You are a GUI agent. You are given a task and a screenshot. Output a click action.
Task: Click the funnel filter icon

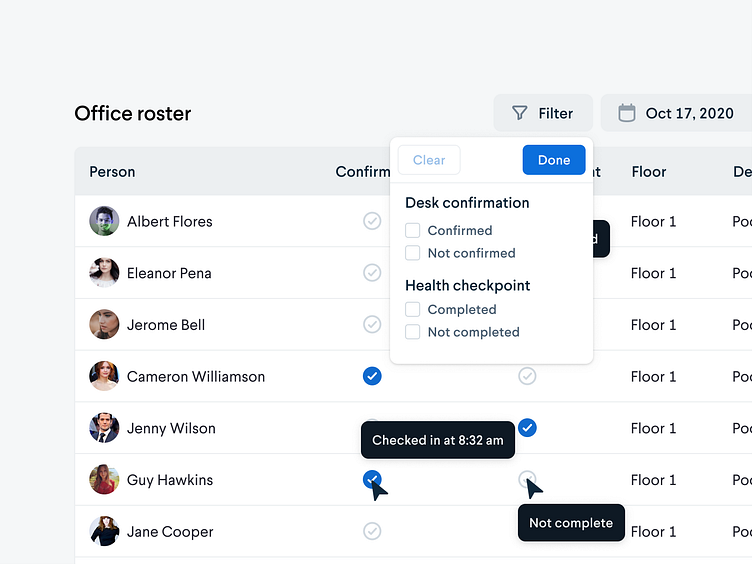pos(519,113)
